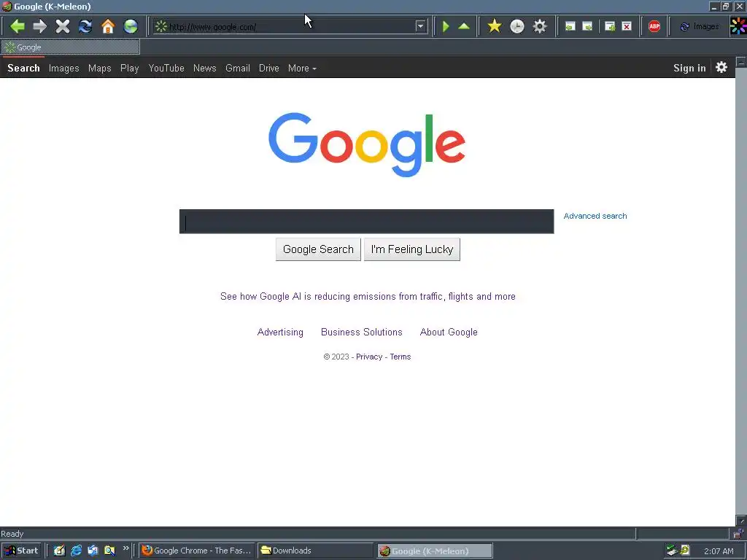Switch to previous tab icon

point(570,27)
